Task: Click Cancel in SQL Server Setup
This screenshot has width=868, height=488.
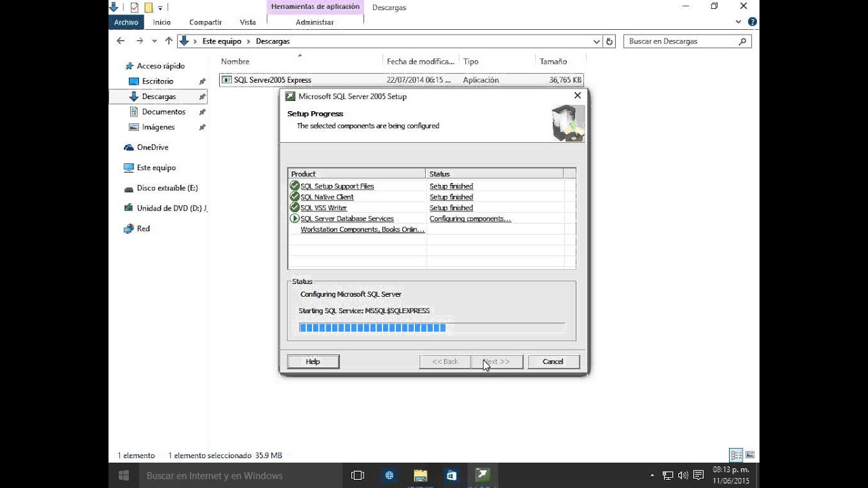Action: click(553, 362)
